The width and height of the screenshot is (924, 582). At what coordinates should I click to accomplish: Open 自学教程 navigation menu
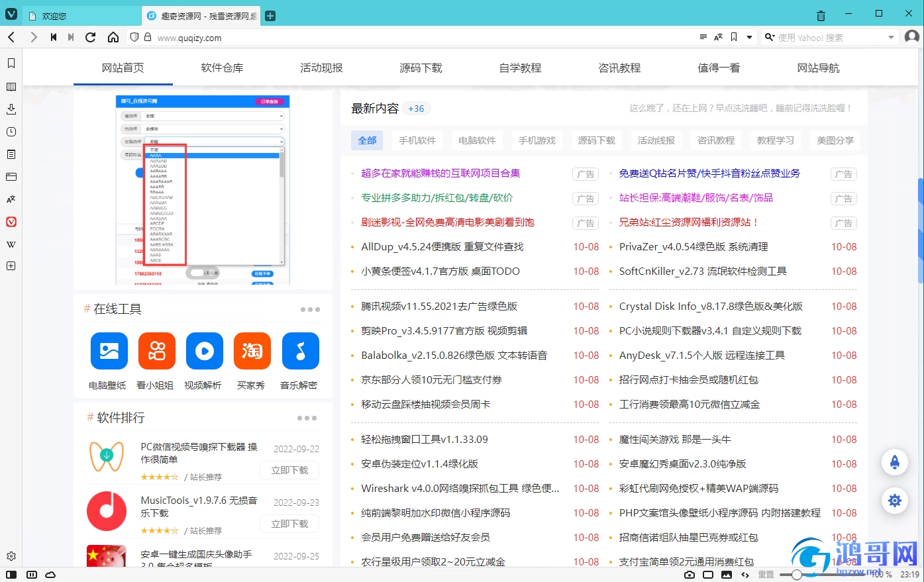[x=521, y=68]
